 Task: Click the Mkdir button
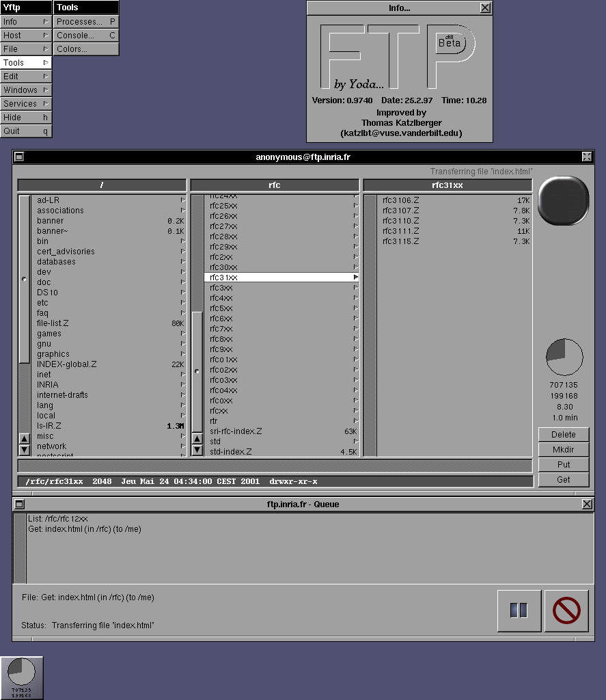tap(564, 450)
